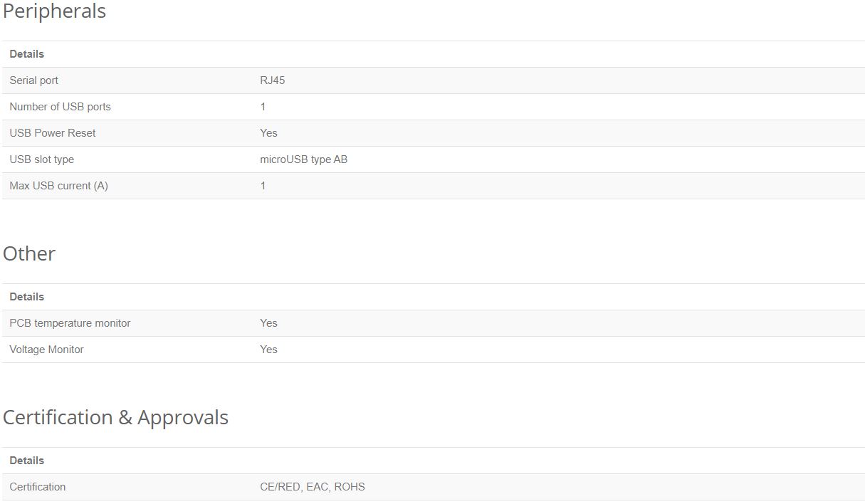
Task: Click the Number of USB ports label
Action: (61, 107)
